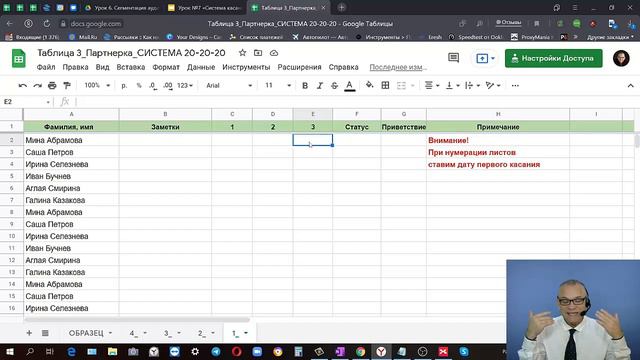
Task: Click the Merge cells icon
Action: 401,85
